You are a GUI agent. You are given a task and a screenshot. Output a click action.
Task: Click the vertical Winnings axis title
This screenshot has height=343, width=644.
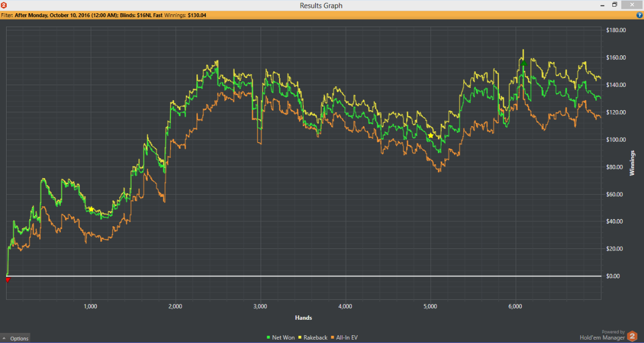[x=632, y=163]
